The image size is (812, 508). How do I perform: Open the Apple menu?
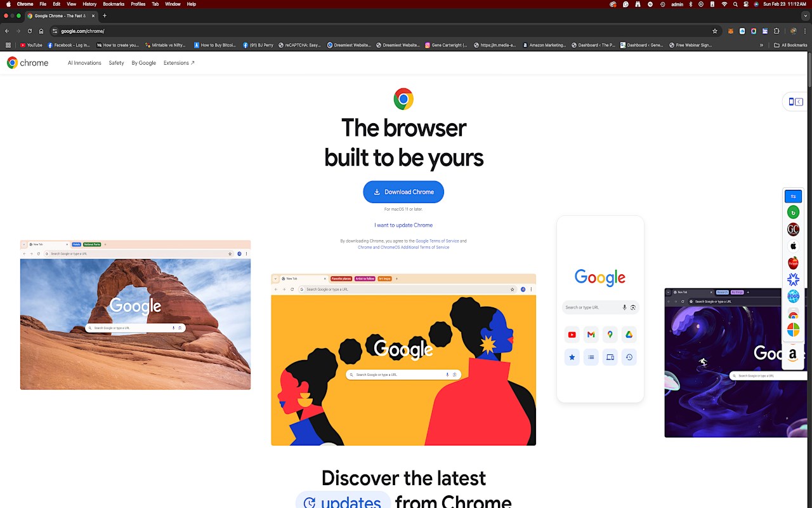[8, 4]
